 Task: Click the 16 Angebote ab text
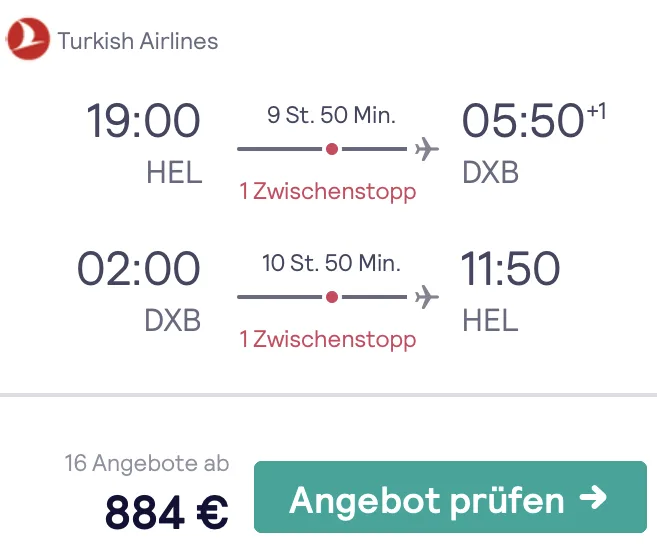coord(147,464)
